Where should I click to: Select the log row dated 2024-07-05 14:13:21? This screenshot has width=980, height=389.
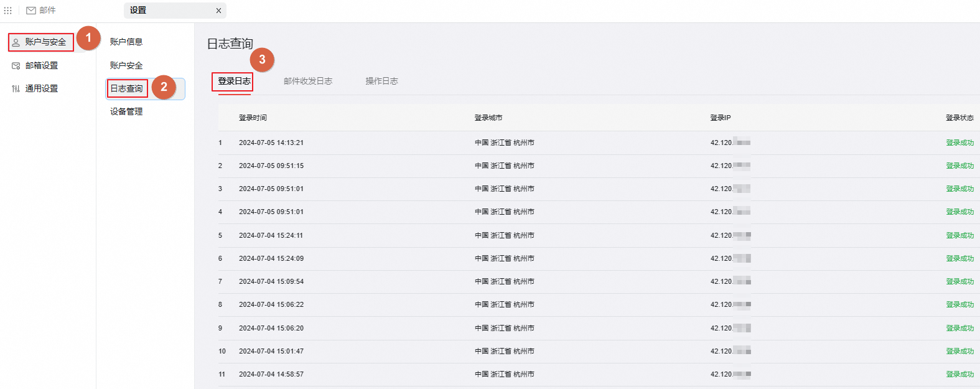[271, 143]
